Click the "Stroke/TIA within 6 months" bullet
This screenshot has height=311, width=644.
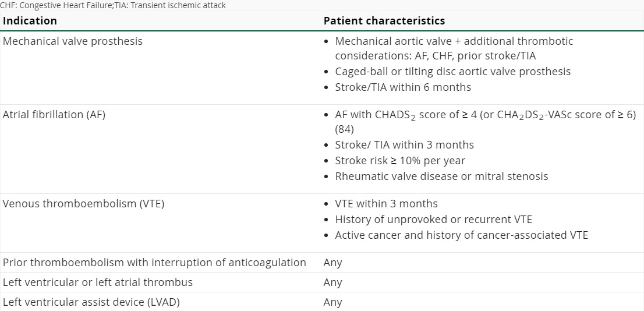click(x=403, y=87)
